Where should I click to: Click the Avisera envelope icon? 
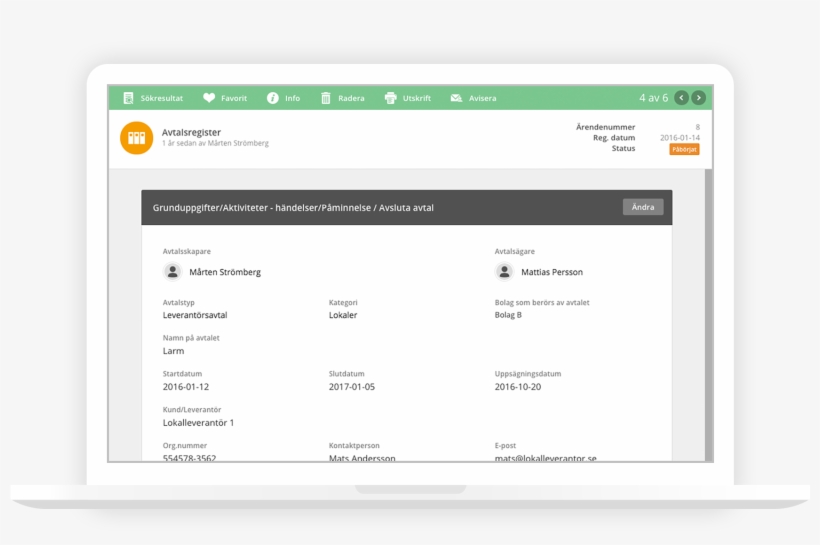point(456,98)
